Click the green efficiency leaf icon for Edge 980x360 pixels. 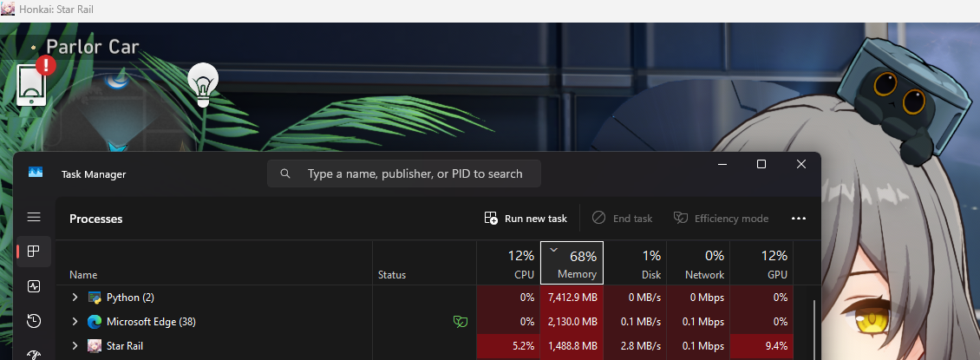click(460, 322)
